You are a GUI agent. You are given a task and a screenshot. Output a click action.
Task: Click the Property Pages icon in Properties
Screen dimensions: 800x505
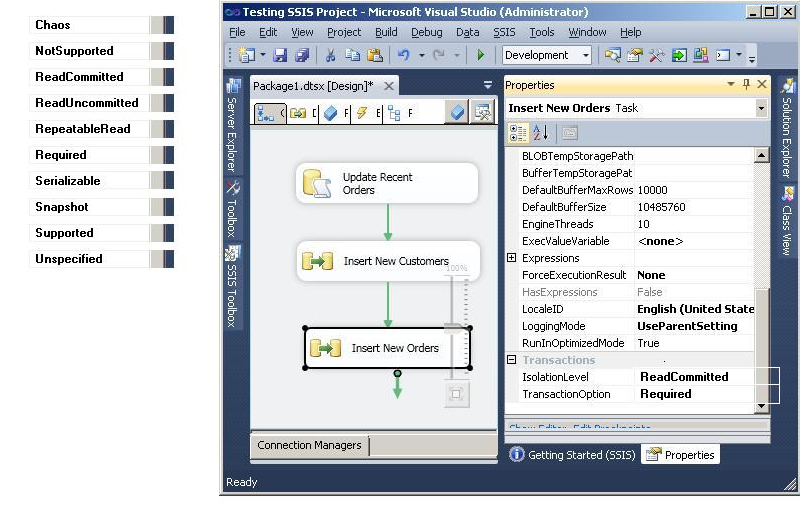pyautogui.click(x=570, y=134)
